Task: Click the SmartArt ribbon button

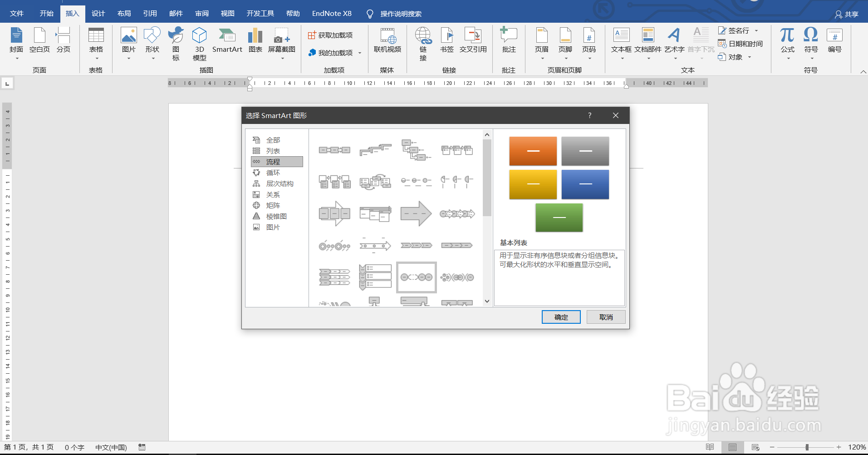Action: pyautogui.click(x=227, y=40)
